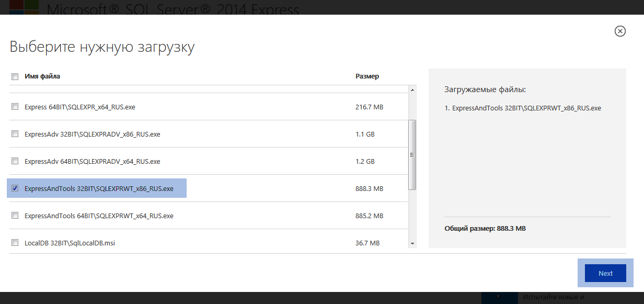Click the file list scrollbar thumb
This screenshot has height=304, width=644.
[412, 154]
